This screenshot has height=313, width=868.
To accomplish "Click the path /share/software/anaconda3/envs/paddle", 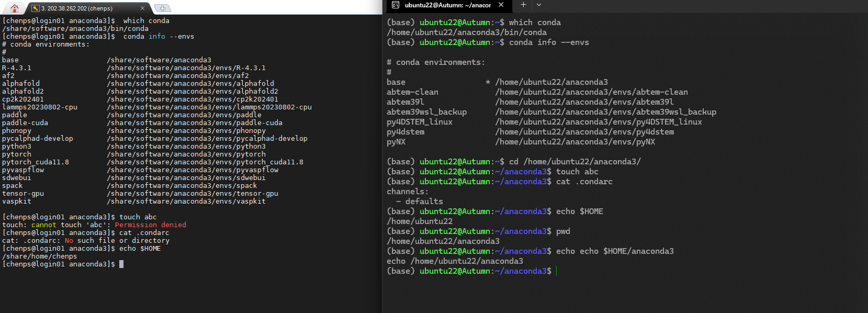I will 184,115.
